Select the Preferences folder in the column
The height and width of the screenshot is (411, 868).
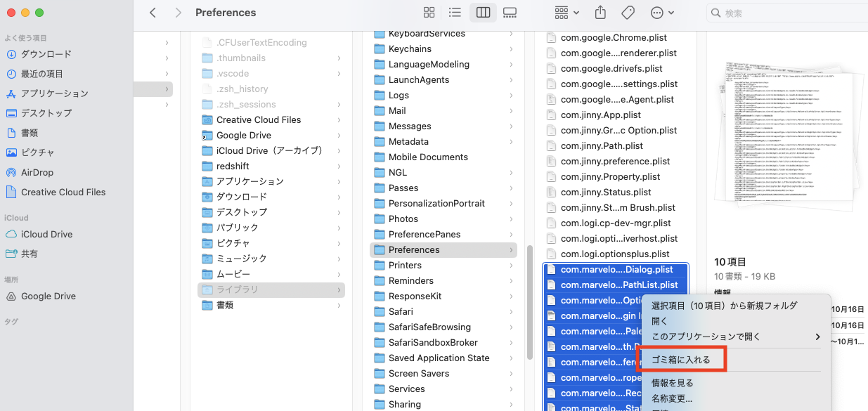443,249
